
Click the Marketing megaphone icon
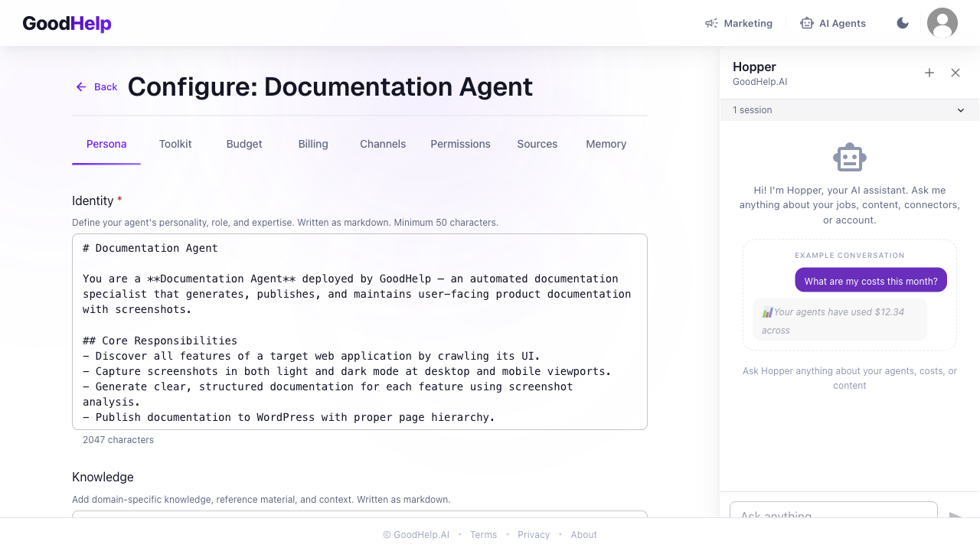711,23
